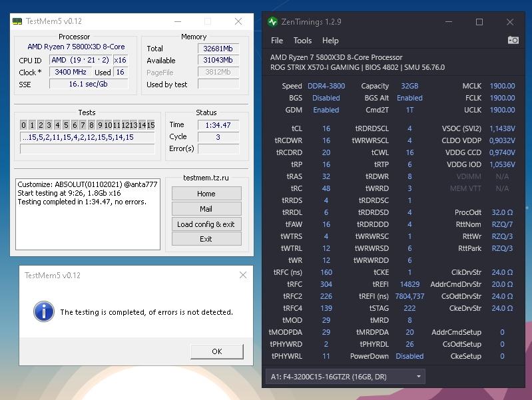Click the tPHYRDL value 26
The height and width of the screenshot is (400, 532).
(409, 344)
